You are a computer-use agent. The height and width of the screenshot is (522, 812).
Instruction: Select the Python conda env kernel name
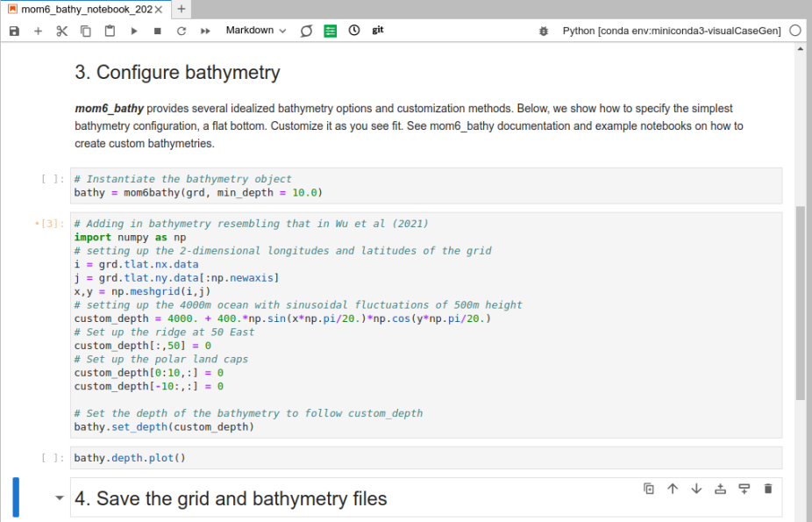672,31
